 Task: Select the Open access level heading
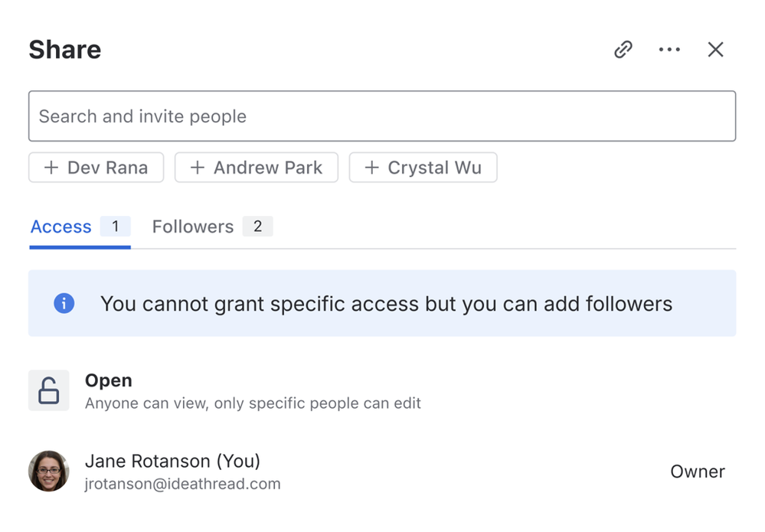pos(109,380)
